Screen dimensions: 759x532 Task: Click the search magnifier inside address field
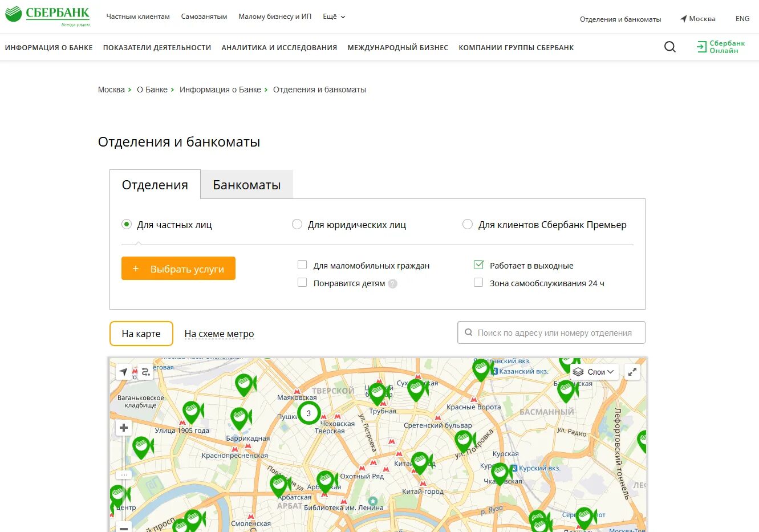(469, 332)
